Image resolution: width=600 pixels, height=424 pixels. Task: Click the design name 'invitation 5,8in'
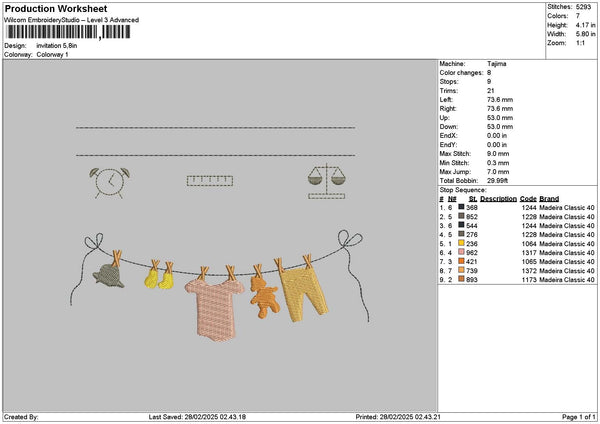(x=57, y=46)
